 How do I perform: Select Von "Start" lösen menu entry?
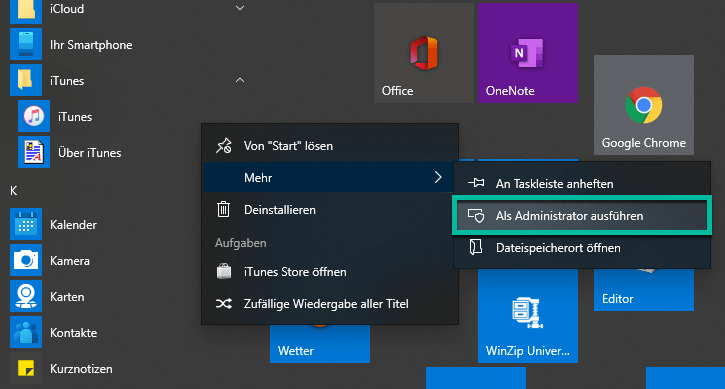coord(330,146)
